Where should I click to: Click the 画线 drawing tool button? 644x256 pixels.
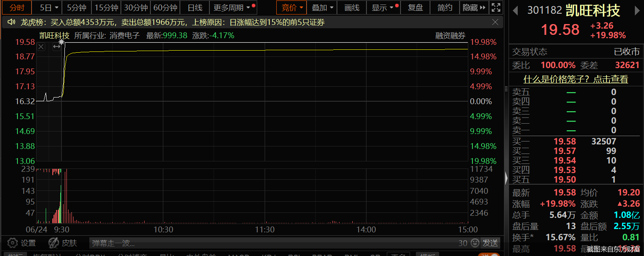pos(351,7)
